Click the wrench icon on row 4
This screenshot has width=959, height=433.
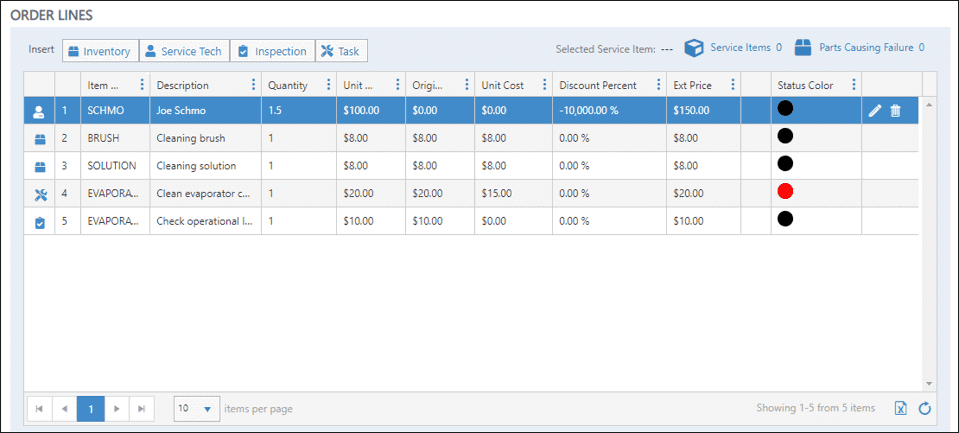point(41,194)
